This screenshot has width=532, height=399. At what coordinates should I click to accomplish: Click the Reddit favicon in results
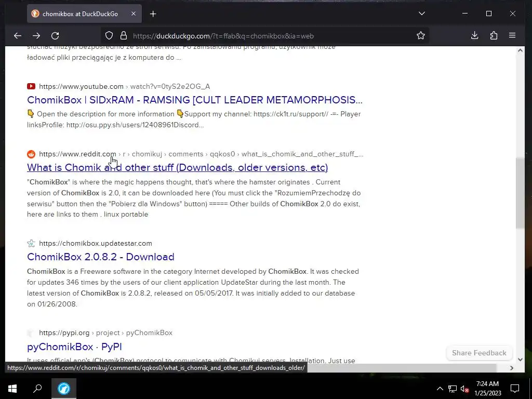click(31, 154)
